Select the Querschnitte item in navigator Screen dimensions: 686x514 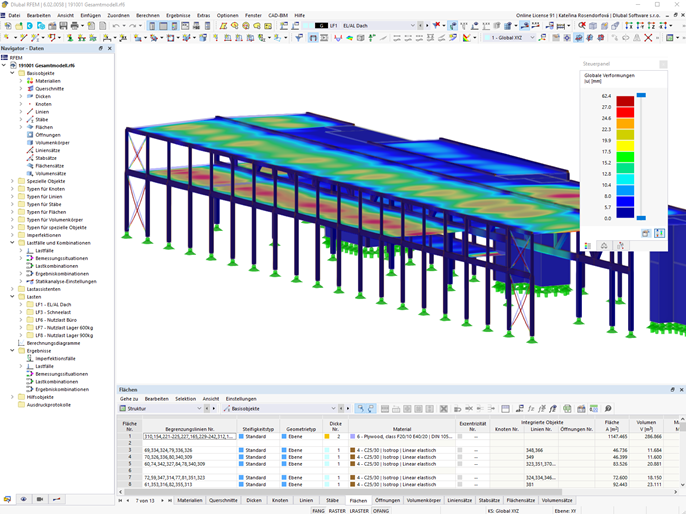pos(49,89)
